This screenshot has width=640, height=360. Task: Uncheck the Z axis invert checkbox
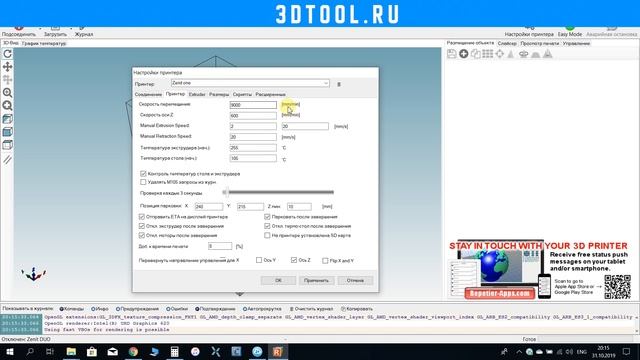[x=293, y=260]
